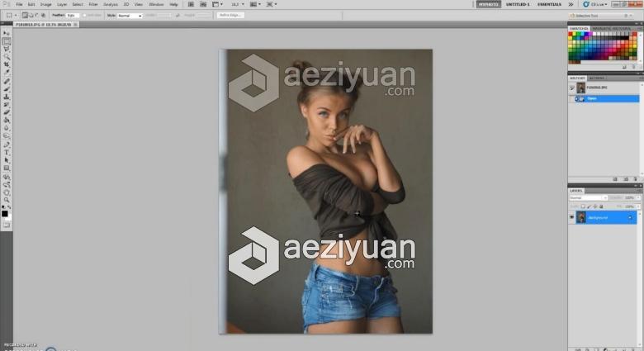Viewport: 644px width, 351px height.
Task: Click the Refine Edge button
Action: click(230, 15)
